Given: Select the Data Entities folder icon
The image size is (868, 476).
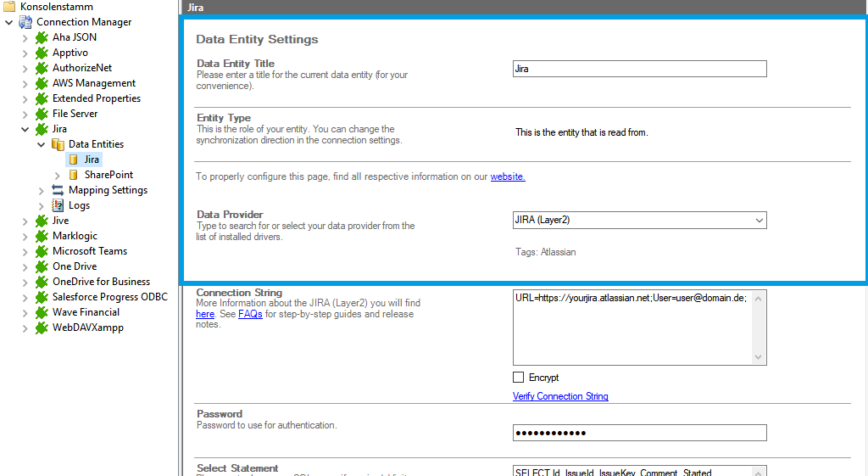Looking at the screenshot, I should (58, 144).
